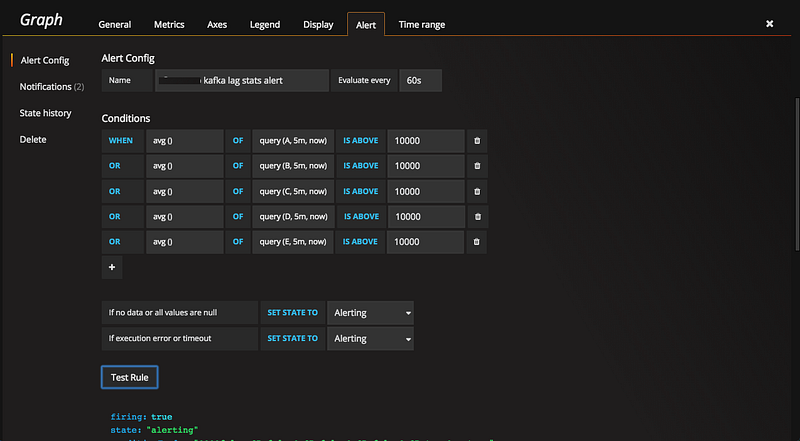Edit query (D, 5m, now) parameters
800x441 pixels.
click(294, 216)
